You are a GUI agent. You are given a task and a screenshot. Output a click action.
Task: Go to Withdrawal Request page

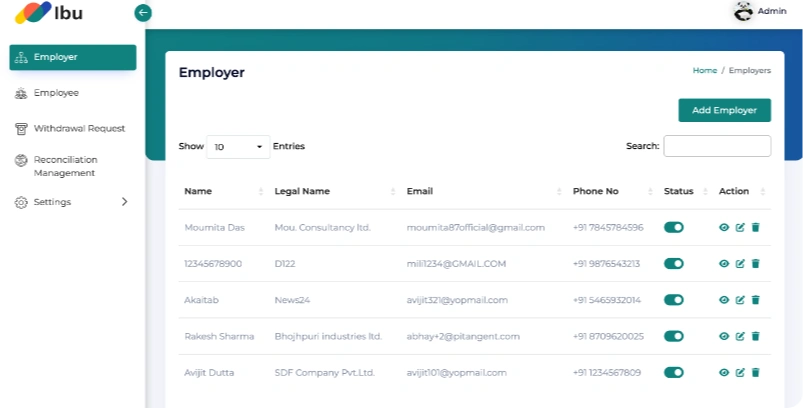tap(78, 128)
